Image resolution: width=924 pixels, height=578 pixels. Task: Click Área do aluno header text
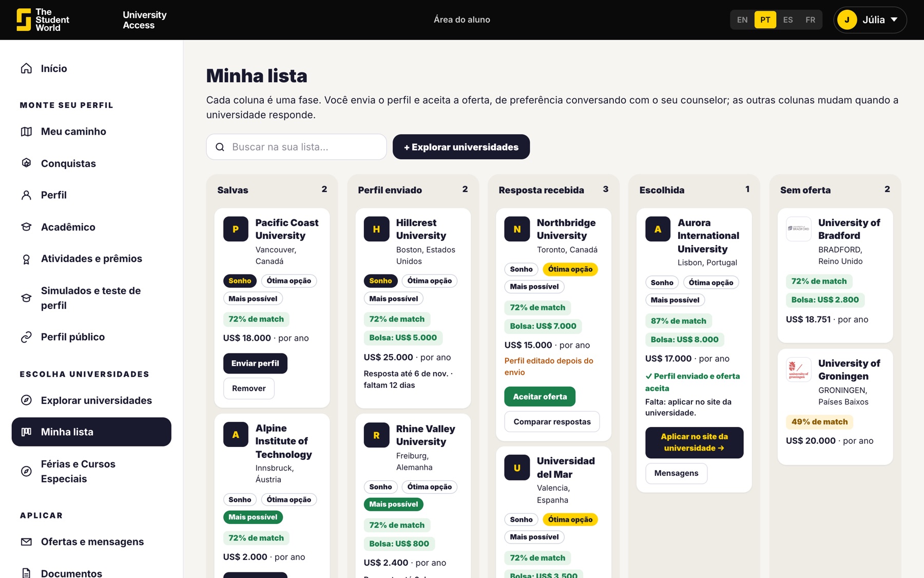pos(462,20)
